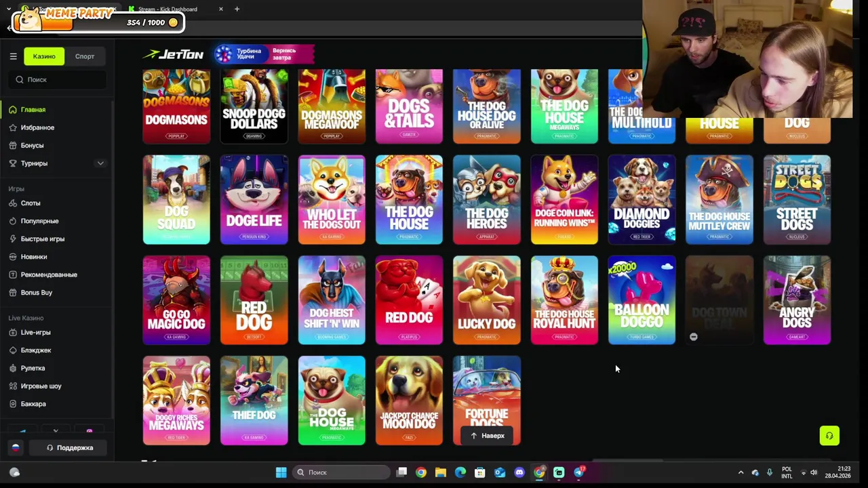Open the green support chat bubble
The width and height of the screenshot is (868, 488).
829,436
